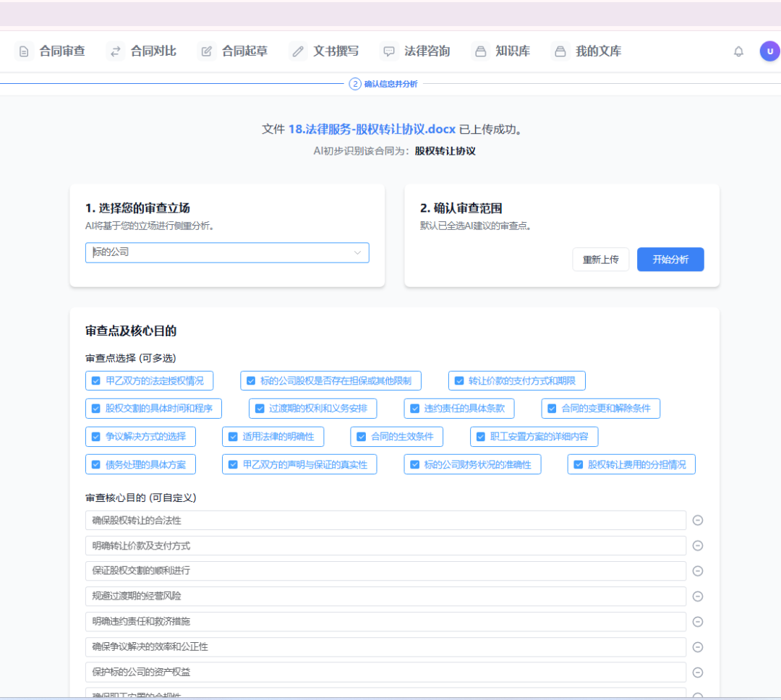Click the 开始分析 button
781x700 pixels.
click(x=670, y=260)
